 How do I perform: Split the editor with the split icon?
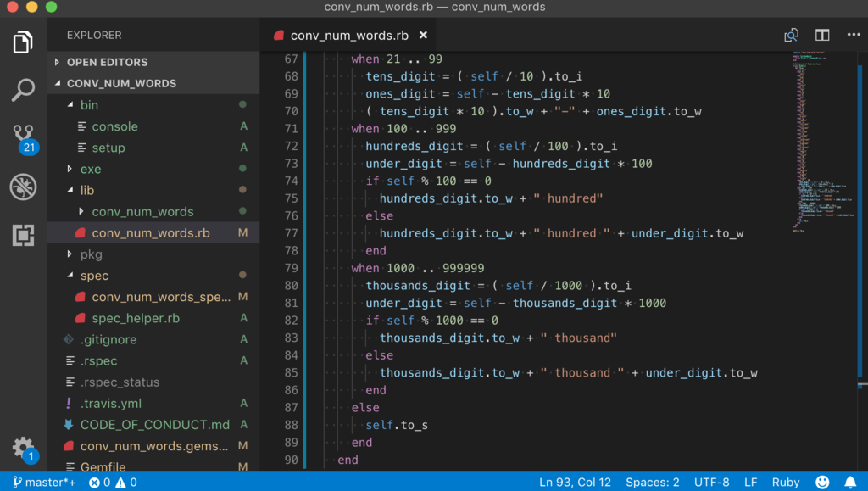[x=822, y=36]
